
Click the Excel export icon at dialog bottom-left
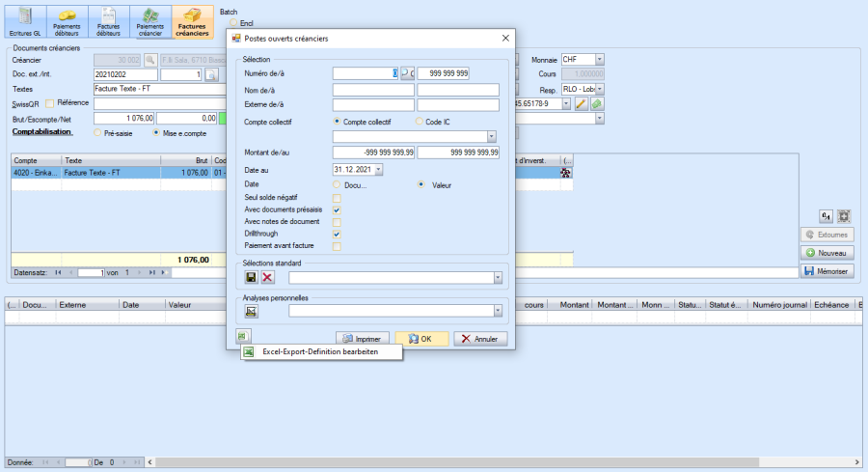[244, 336]
